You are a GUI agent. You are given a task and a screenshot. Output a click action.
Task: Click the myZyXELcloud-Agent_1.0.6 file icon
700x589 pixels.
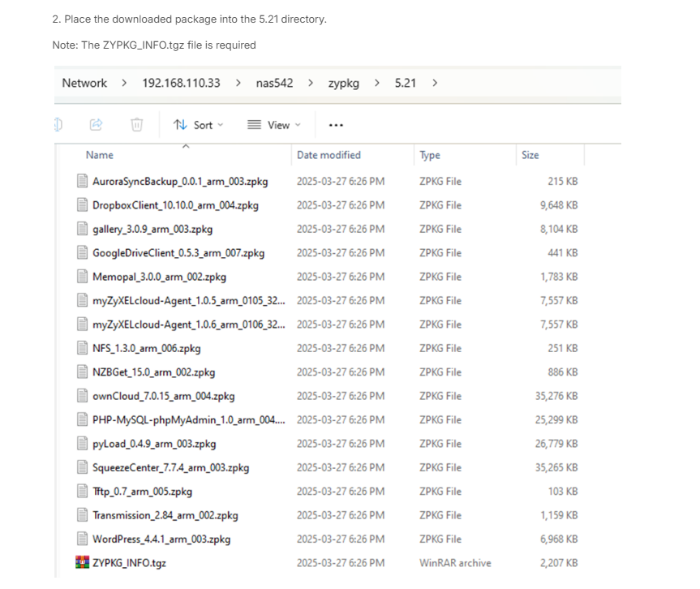[x=82, y=325]
